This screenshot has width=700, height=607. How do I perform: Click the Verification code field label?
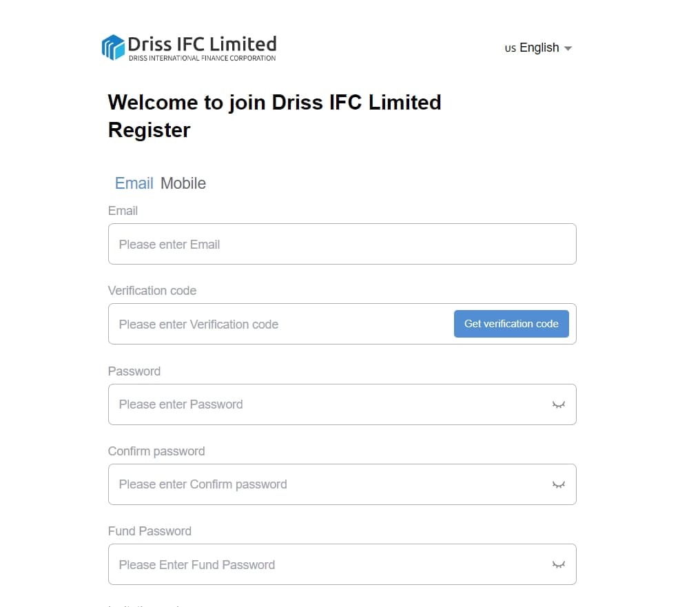[x=152, y=291]
